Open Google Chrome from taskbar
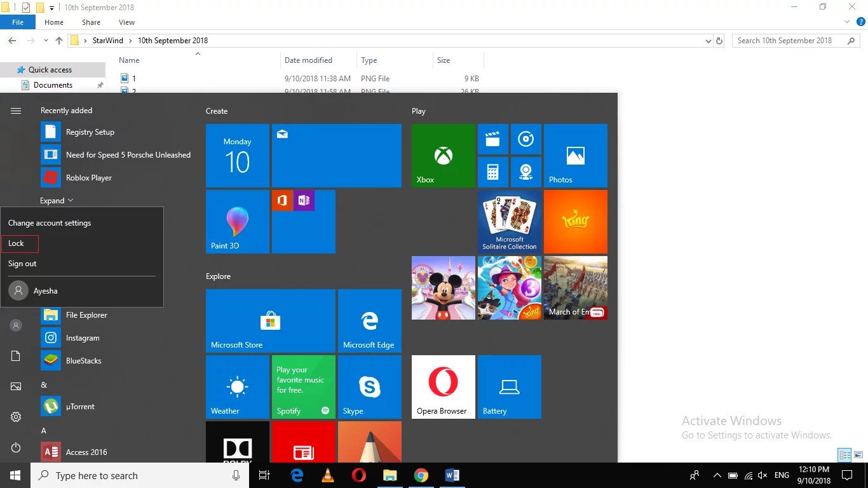This screenshot has width=868, height=488. pos(421,475)
